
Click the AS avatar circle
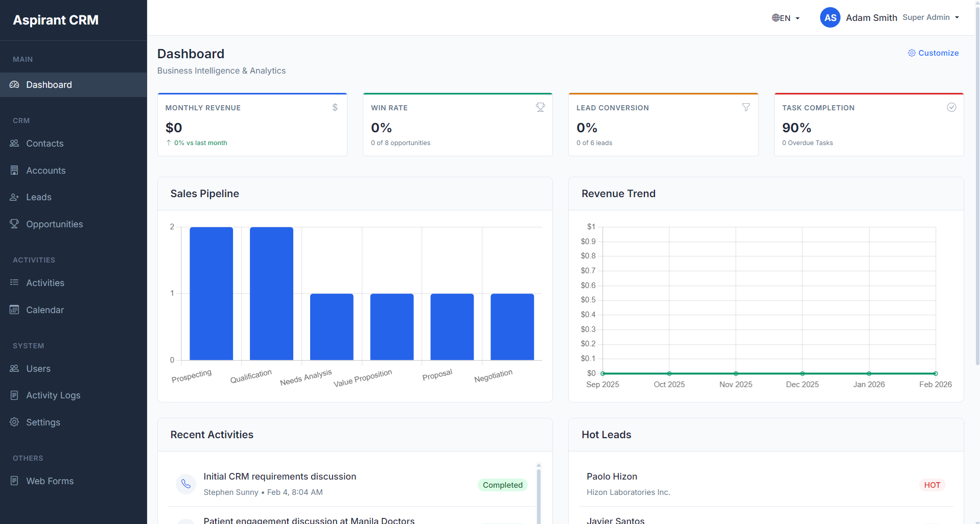pyautogui.click(x=830, y=17)
